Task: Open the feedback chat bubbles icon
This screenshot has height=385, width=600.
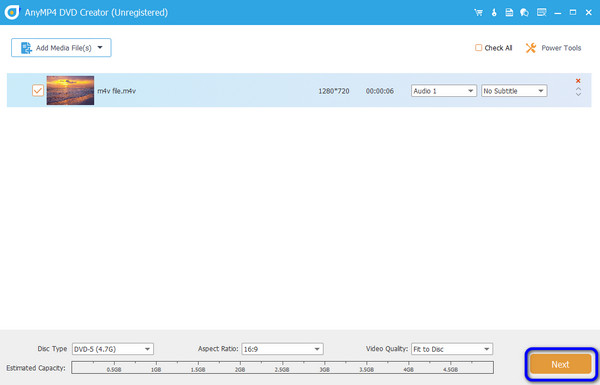Action: pyautogui.click(x=525, y=13)
